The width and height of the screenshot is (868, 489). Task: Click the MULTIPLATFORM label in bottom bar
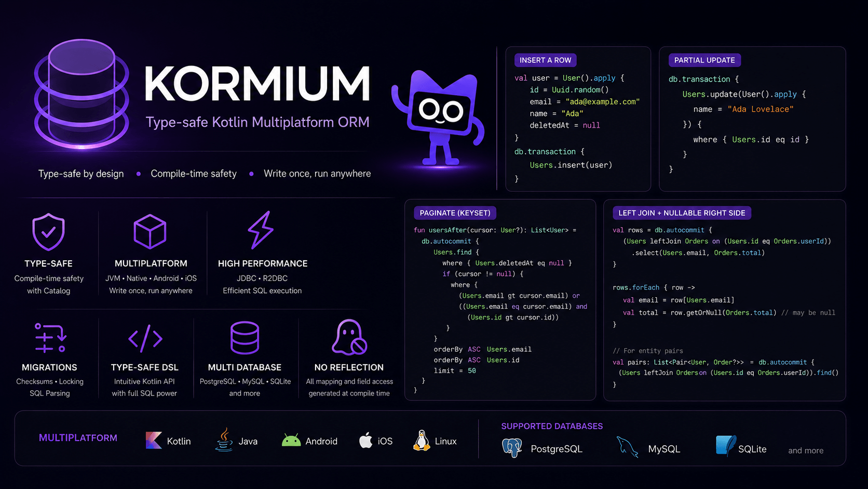coord(78,438)
